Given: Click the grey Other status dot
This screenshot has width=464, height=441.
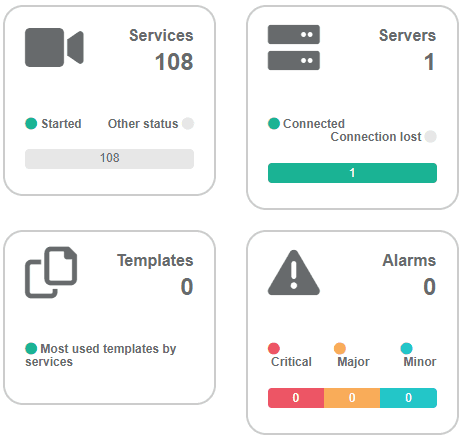Looking at the screenshot, I should (x=188, y=123).
